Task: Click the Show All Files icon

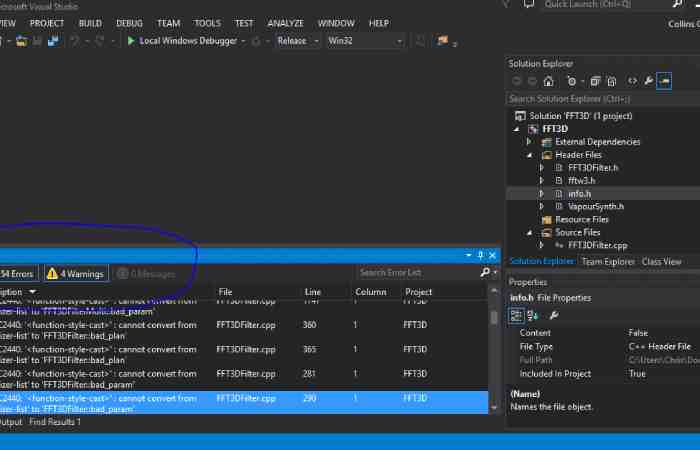Action: 612,81
